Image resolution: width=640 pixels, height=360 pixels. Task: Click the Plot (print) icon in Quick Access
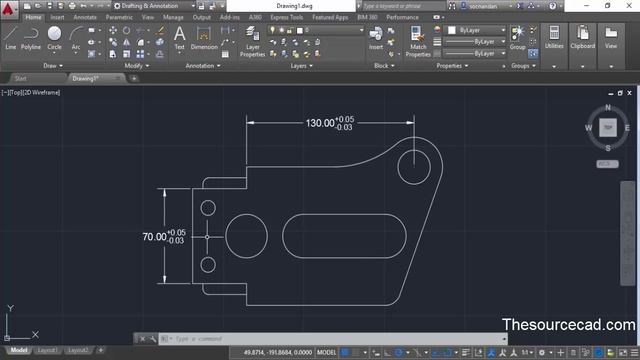(72, 6)
